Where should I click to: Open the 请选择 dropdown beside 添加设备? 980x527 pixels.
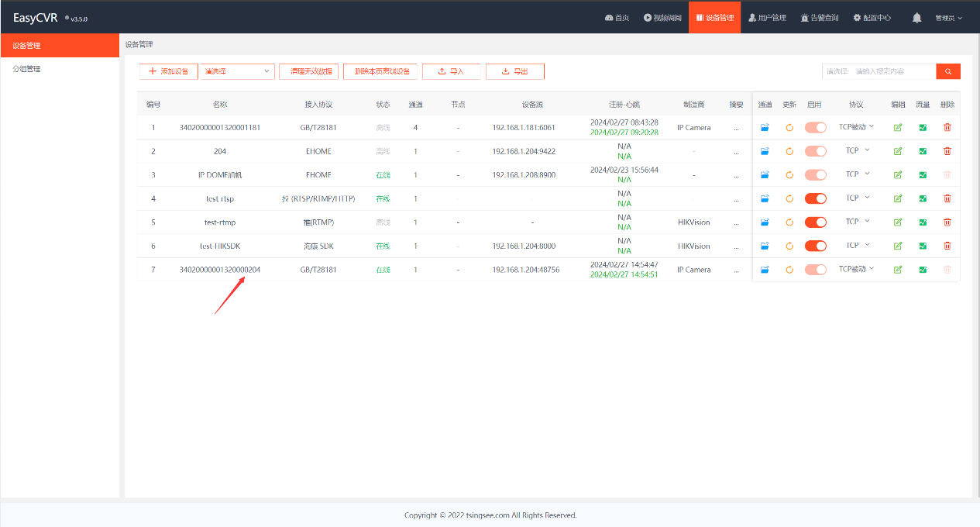click(237, 71)
